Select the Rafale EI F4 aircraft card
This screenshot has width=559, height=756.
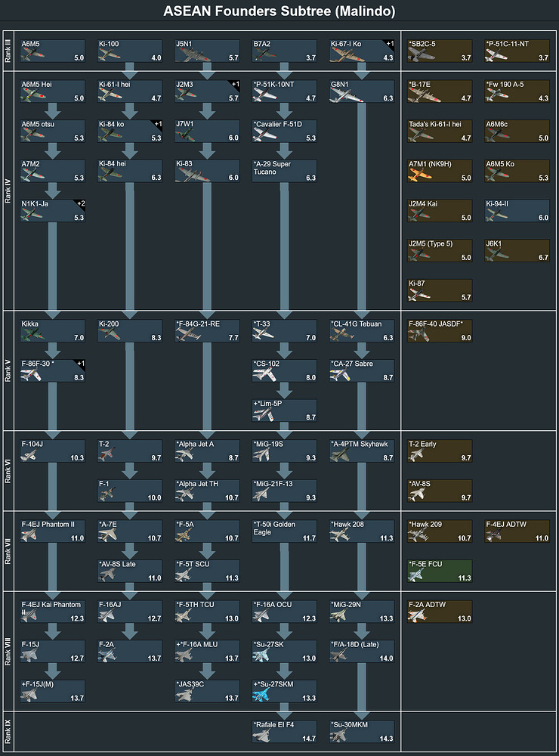[x=285, y=731]
